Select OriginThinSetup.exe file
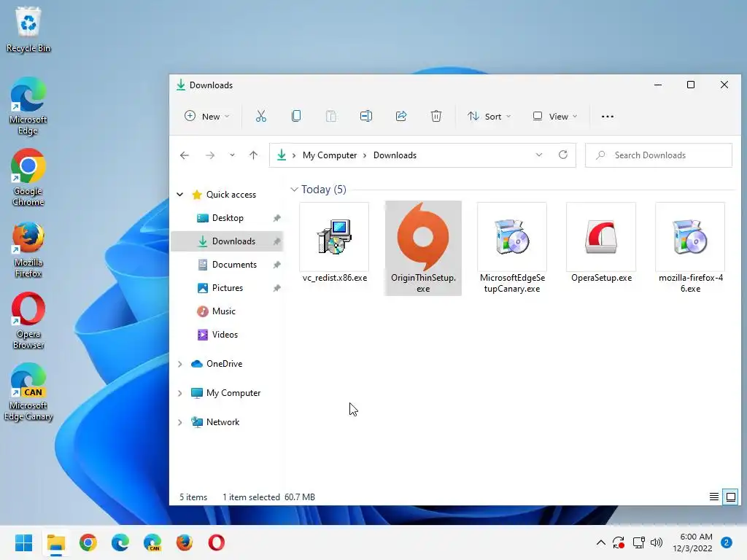 tap(423, 248)
